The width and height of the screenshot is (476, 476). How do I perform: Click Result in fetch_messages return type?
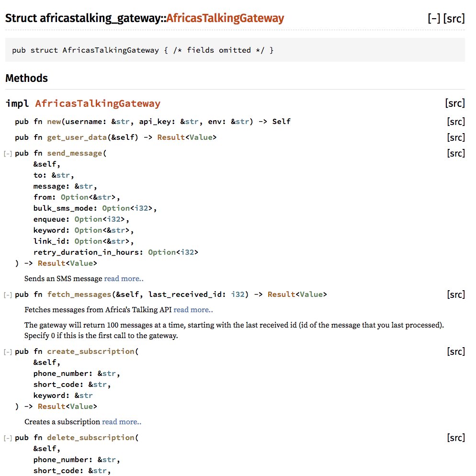point(281,295)
